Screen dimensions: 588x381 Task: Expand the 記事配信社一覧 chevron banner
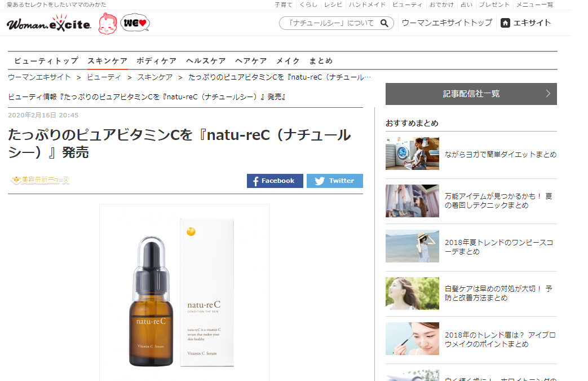(x=471, y=94)
